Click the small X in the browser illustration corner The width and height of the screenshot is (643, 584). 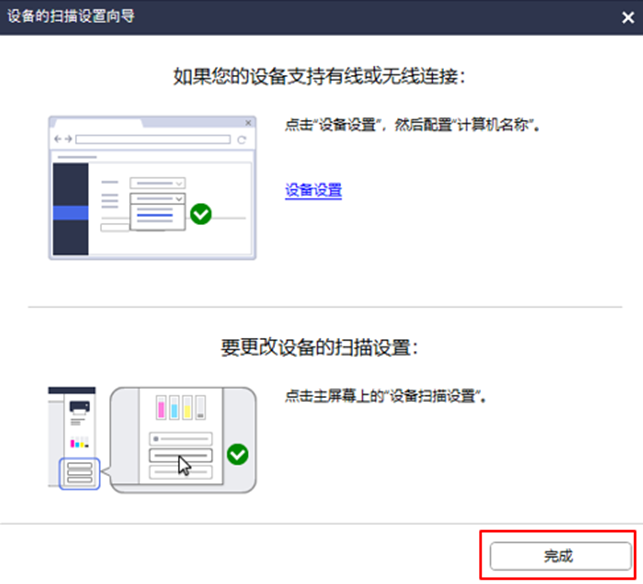pyautogui.click(x=246, y=121)
